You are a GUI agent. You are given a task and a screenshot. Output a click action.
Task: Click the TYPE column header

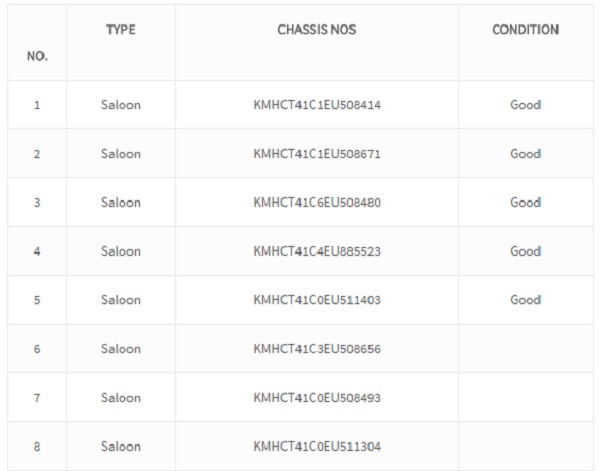click(x=121, y=29)
